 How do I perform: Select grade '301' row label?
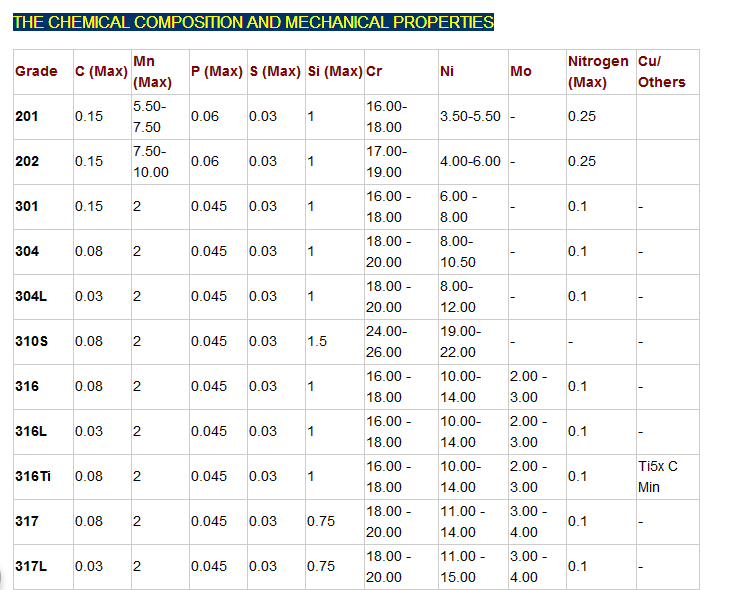26,206
